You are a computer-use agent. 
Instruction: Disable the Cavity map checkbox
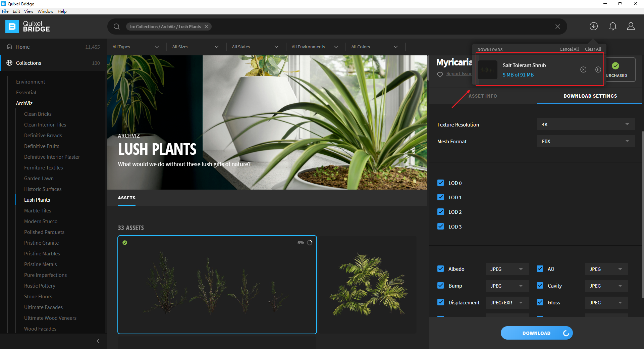(x=540, y=286)
